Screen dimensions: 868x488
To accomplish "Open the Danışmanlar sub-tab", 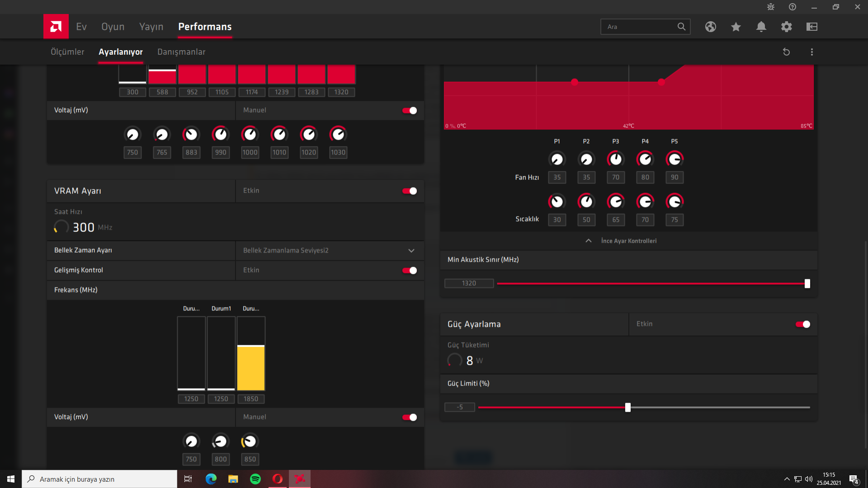I will coord(181,52).
